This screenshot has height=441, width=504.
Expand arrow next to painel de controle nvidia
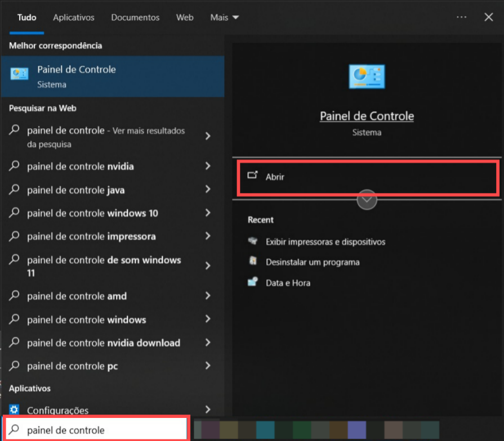208,166
